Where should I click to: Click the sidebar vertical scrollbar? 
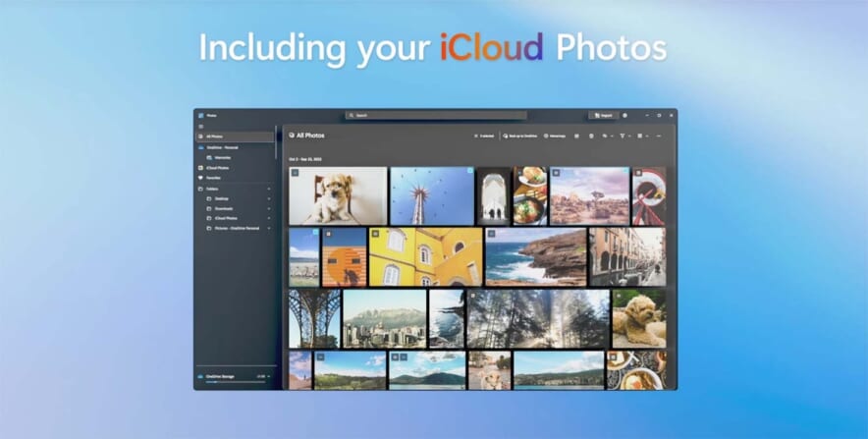pos(276,142)
